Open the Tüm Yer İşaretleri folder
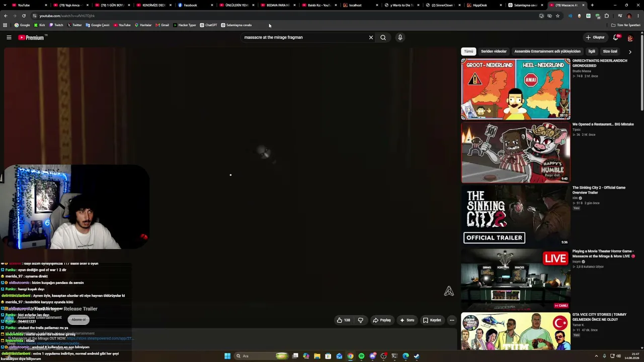The image size is (644, 362). click(x=626, y=25)
